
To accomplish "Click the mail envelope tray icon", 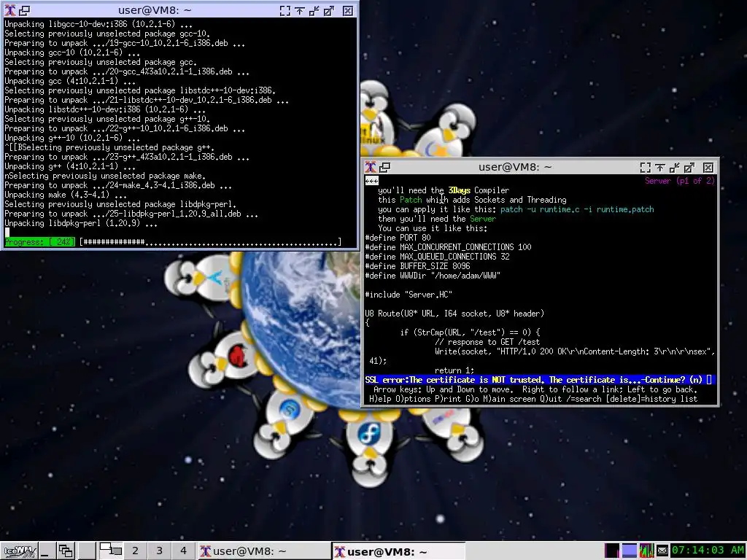I will coord(662,551).
